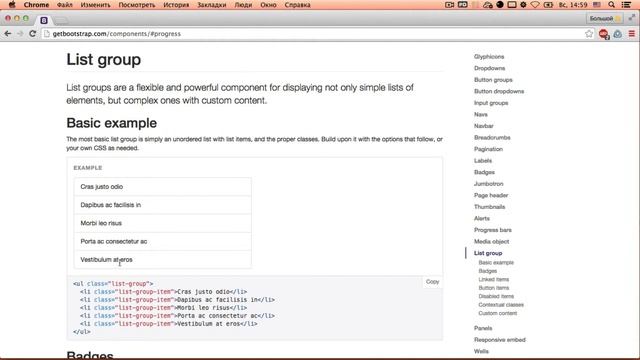Click the blue extension icon beside Adblock
This screenshot has height=360, width=640.
point(618,34)
